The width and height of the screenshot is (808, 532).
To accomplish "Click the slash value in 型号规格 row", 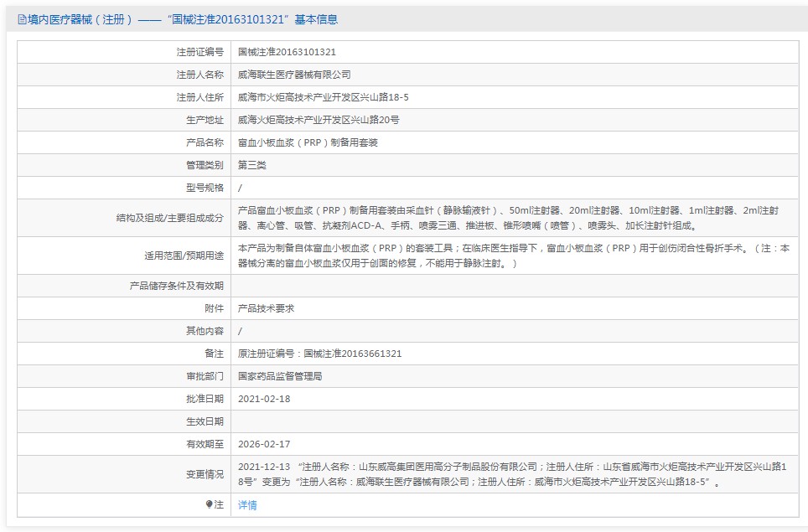I will (240, 188).
